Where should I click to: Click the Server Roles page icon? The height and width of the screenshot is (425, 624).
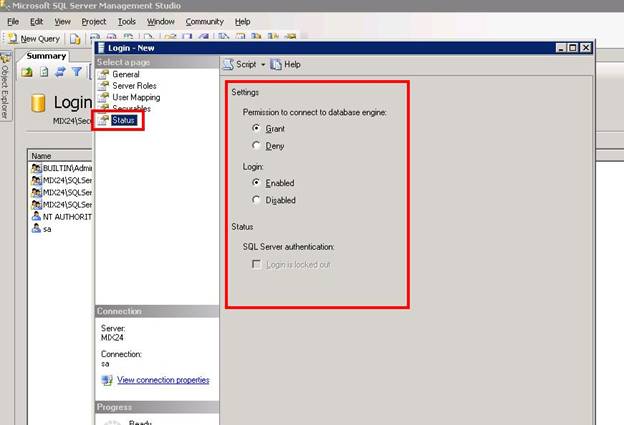104,86
